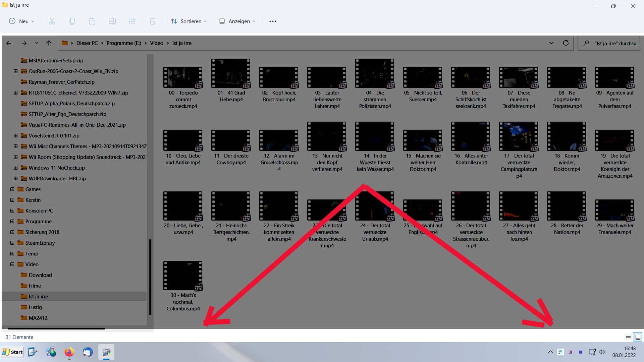Collapse the Video folder node
This screenshot has width=644, height=362.
pos(12,264)
